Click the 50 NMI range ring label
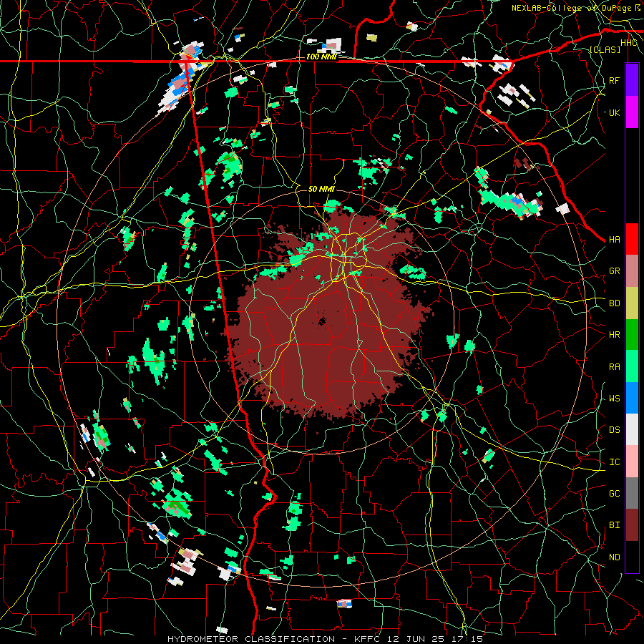644x644 pixels. 321,190
